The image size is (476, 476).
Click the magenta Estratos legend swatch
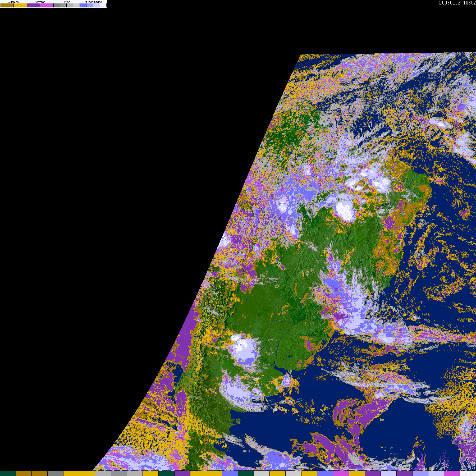click(47, 5)
